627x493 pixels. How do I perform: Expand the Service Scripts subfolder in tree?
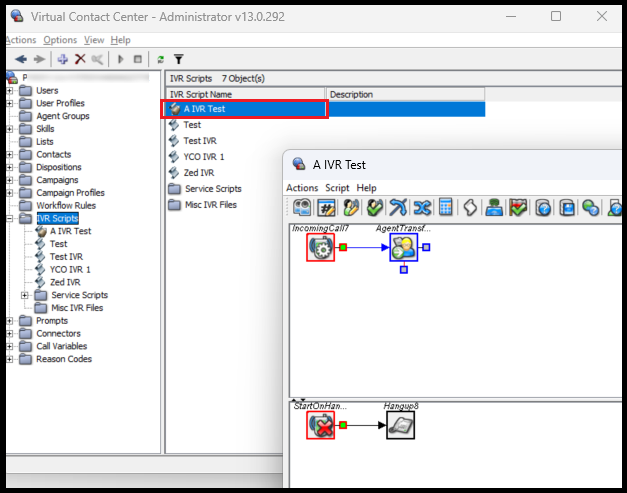25,295
